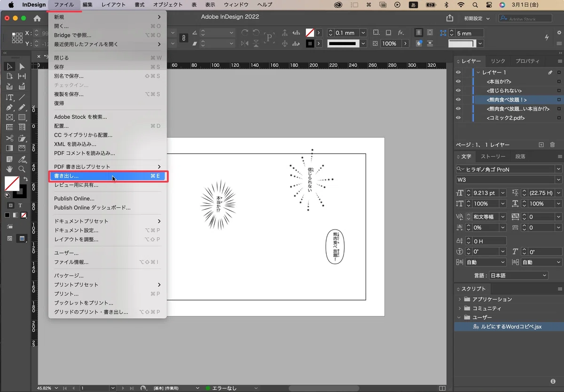Choose パッケージ... menu entry
This screenshot has width=564, height=392.
(x=108, y=276)
